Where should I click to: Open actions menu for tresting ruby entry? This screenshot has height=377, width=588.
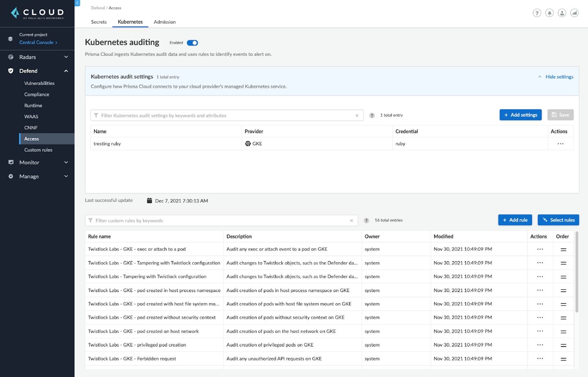point(560,144)
